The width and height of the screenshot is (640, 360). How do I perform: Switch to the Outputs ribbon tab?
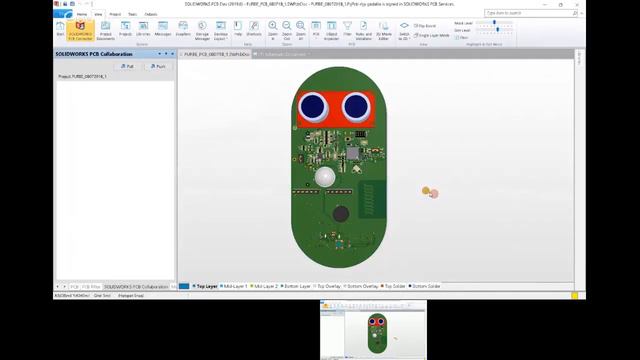(x=151, y=14)
